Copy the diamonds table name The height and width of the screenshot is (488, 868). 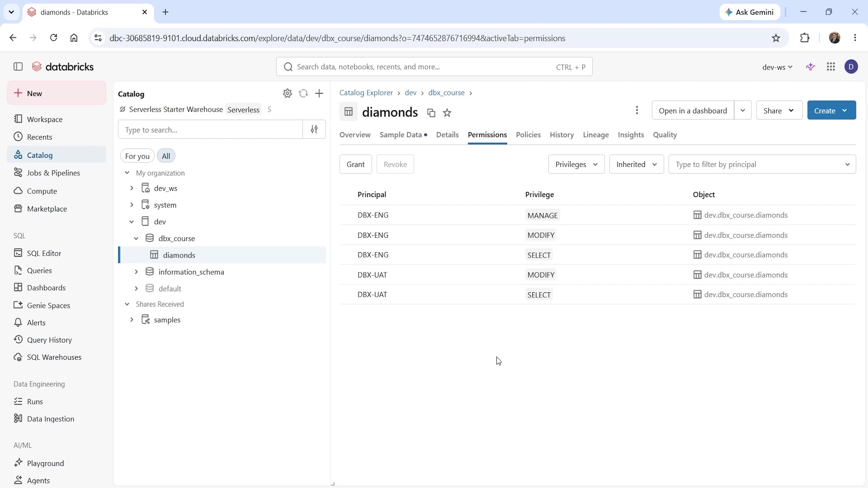coord(431,113)
